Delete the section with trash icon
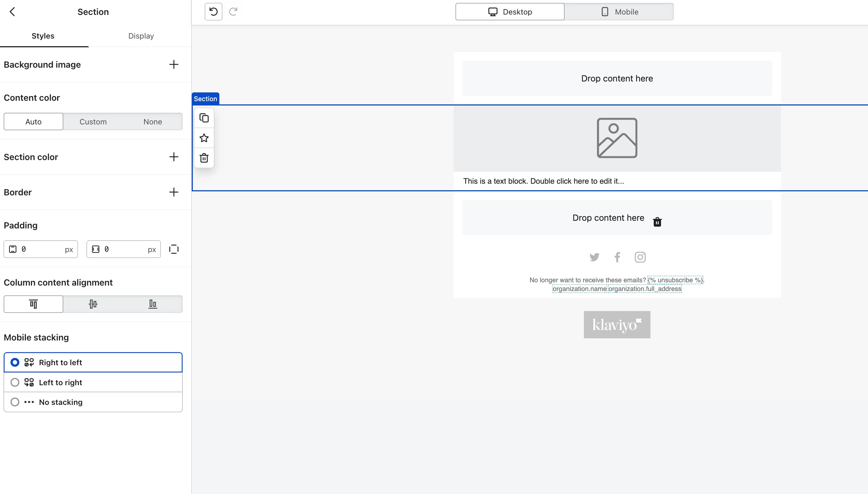Image resolution: width=868 pixels, height=494 pixels. [204, 158]
